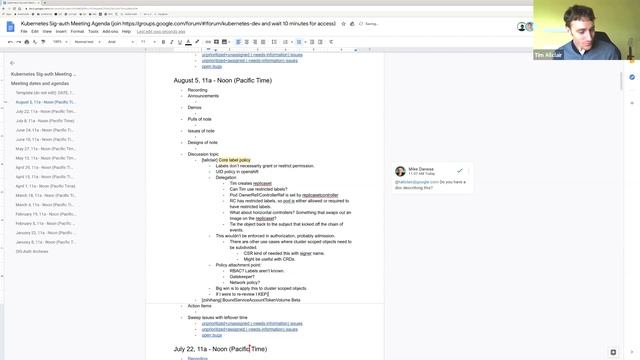Toggle underline formatting
This screenshot has width=640, height=360.
pyautogui.click(x=180, y=42)
